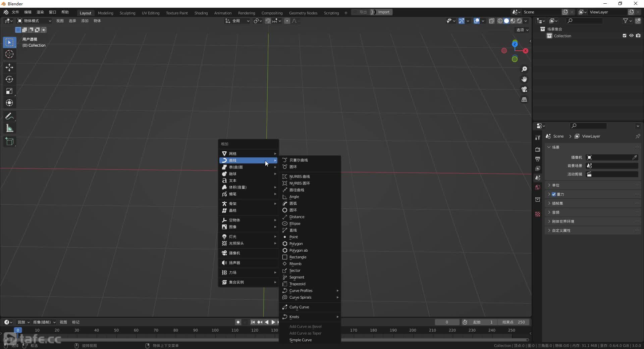Open the 全局 orientation dropdown
Image resolution: width=644 pixels, height=349 pixels.
(237, 21)
